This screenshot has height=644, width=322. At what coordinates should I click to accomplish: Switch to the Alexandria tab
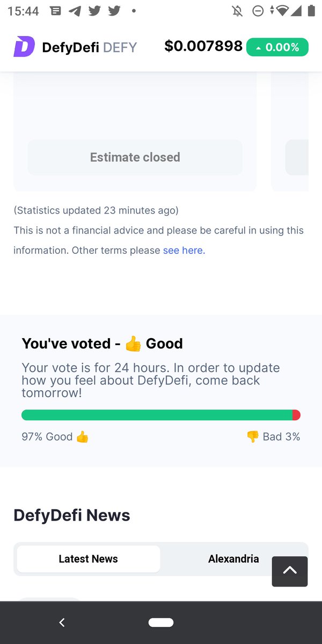[x=233, y=559]
